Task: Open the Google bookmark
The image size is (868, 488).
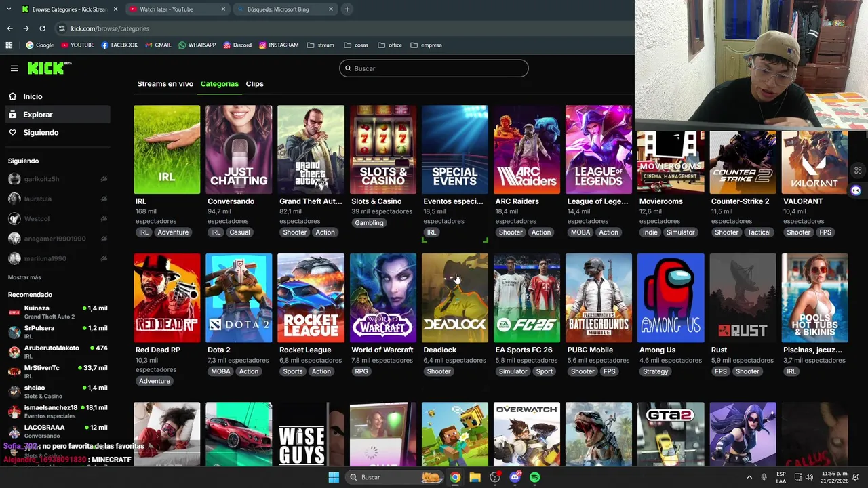Action: click(x=40, y=45)
